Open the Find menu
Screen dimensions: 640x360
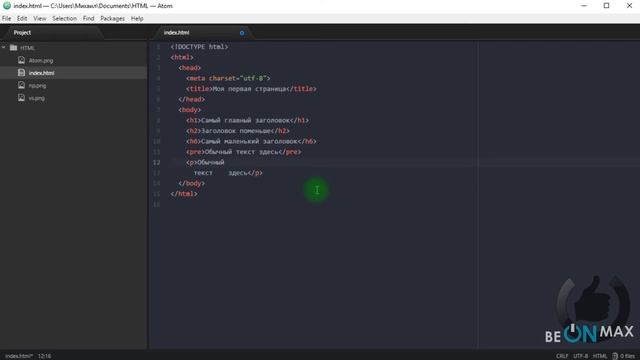point(89,18)
